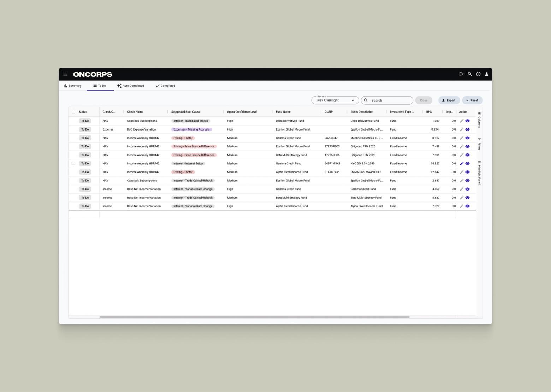Click the CUSIP column header
The image size is (551, 392).
328,112
